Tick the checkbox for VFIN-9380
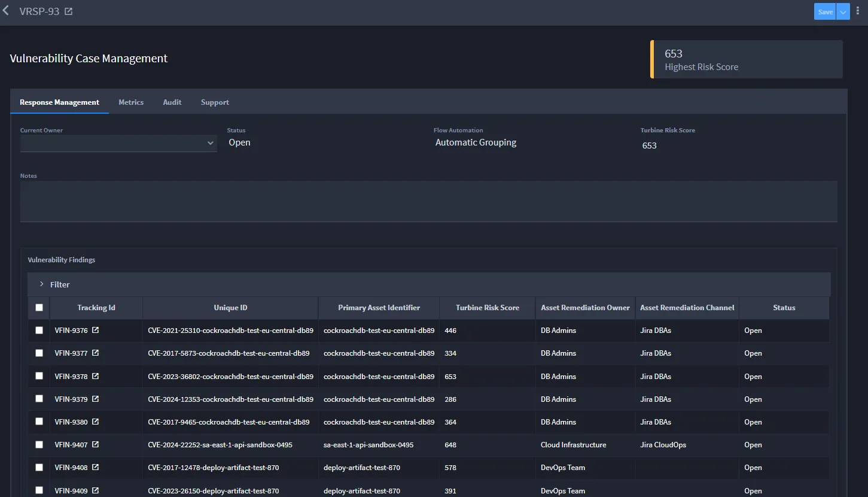Image resolution: width=868 pixels, height=497 pixels. pyautogui.click(x=39, y=422)
